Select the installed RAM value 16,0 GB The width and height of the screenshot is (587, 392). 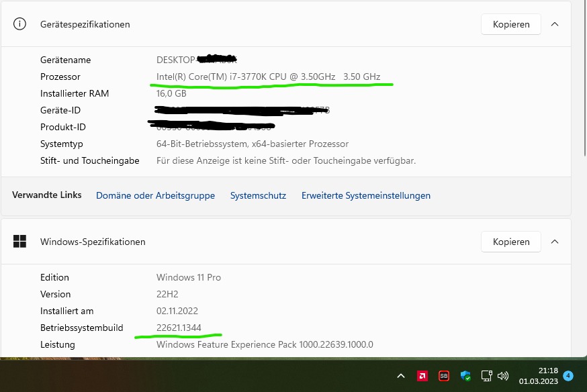[171, 93]
